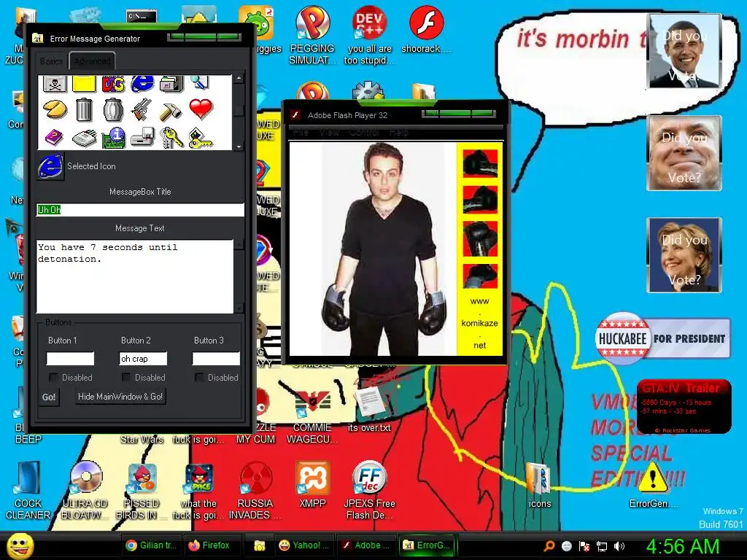This screenshot has width=747, height=560.
Task: Pick the dented trash can icon
Action: [113, 109]
